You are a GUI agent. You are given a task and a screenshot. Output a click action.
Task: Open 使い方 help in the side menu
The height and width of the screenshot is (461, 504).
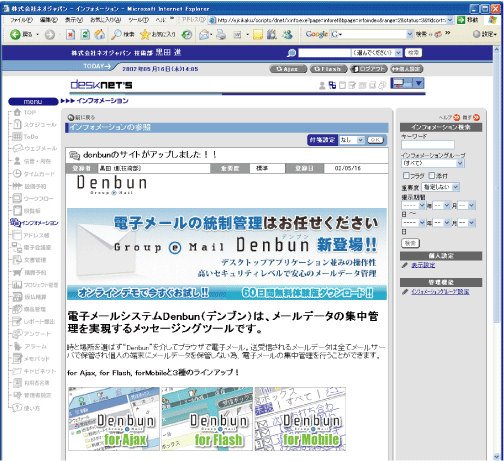(26, 408)
